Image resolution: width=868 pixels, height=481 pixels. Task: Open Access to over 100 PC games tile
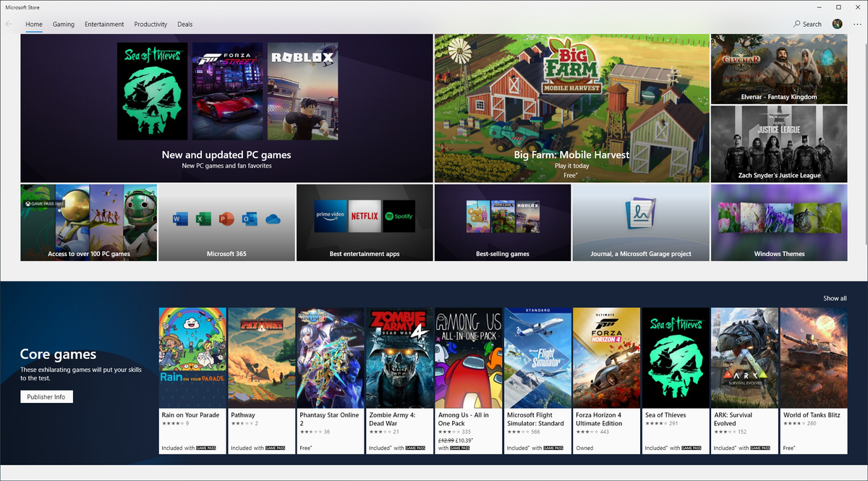[x=88, y=222]
